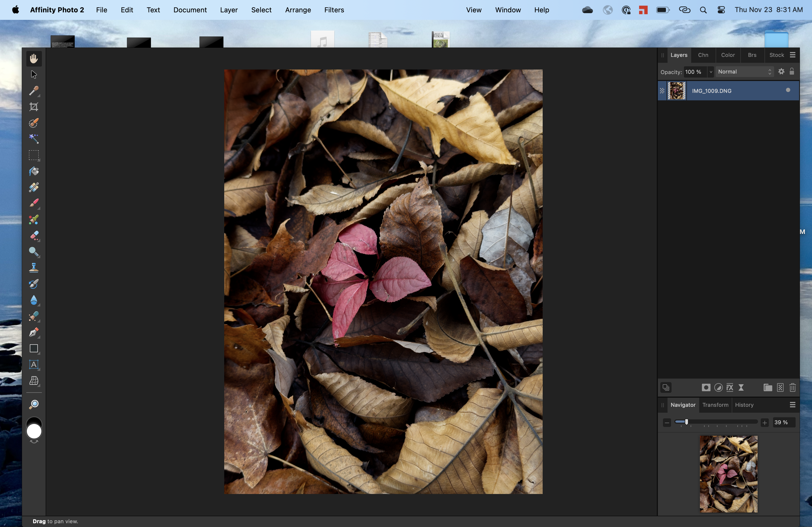Click the Navigator zoom in plus button
The height and width of the screenshot is (527, 812).
coord(764,423)
